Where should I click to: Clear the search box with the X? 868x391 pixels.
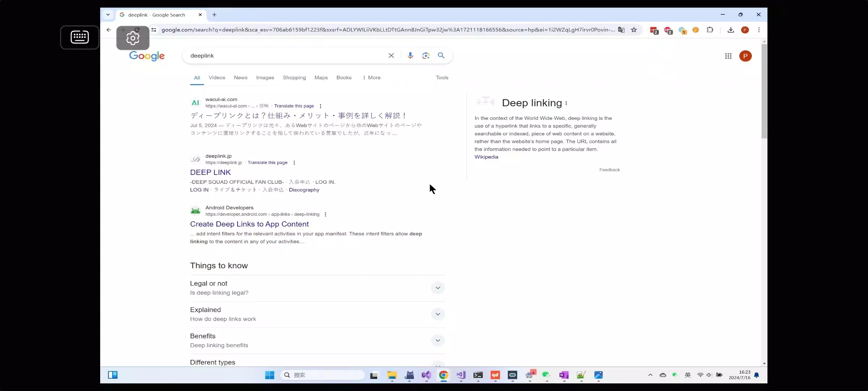[391, 56]
